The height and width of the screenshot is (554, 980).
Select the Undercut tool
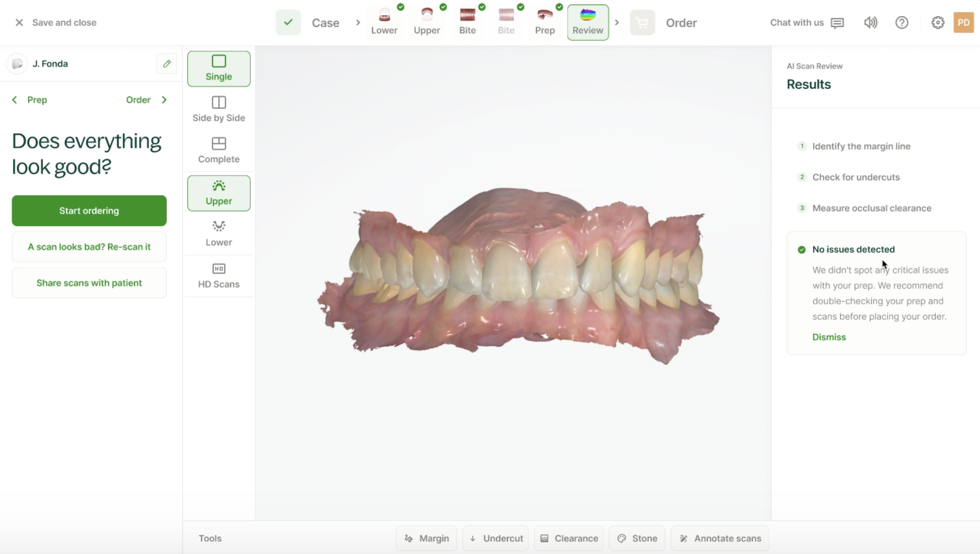(x=496, y=538)
